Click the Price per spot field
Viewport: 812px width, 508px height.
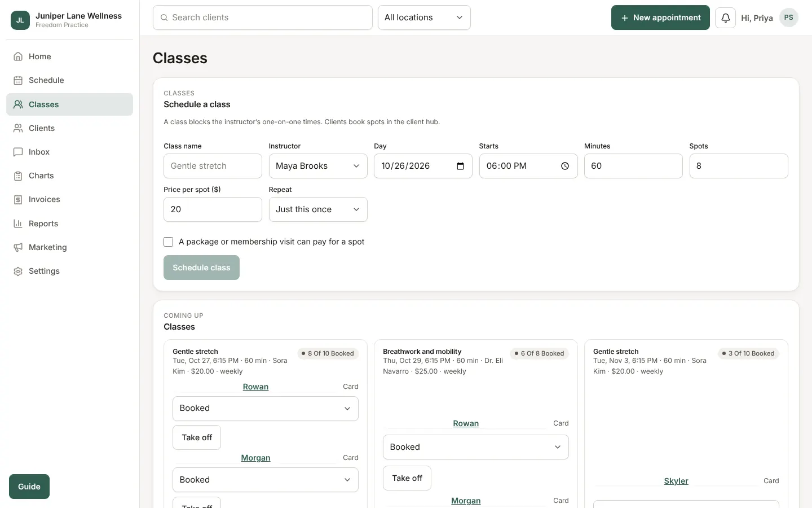tap(213, 209)
